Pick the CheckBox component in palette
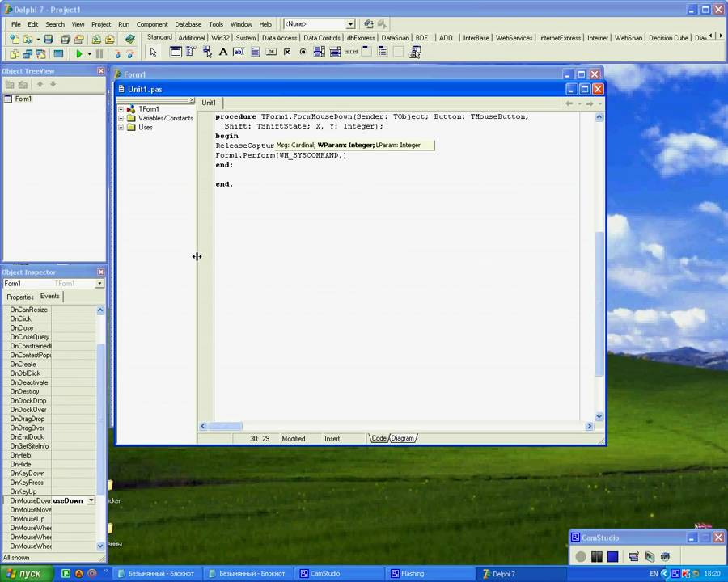The image size is (728, 582). click(287, 52)
